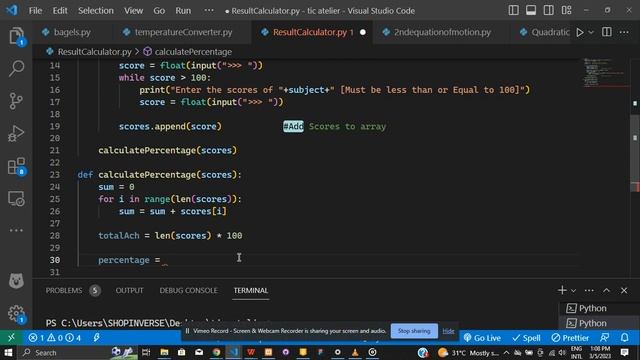640x360 pixels.
Task: Open the DEBUG CONSOLE panel tab
Action: pyautogui.click(x=188, y=291)
